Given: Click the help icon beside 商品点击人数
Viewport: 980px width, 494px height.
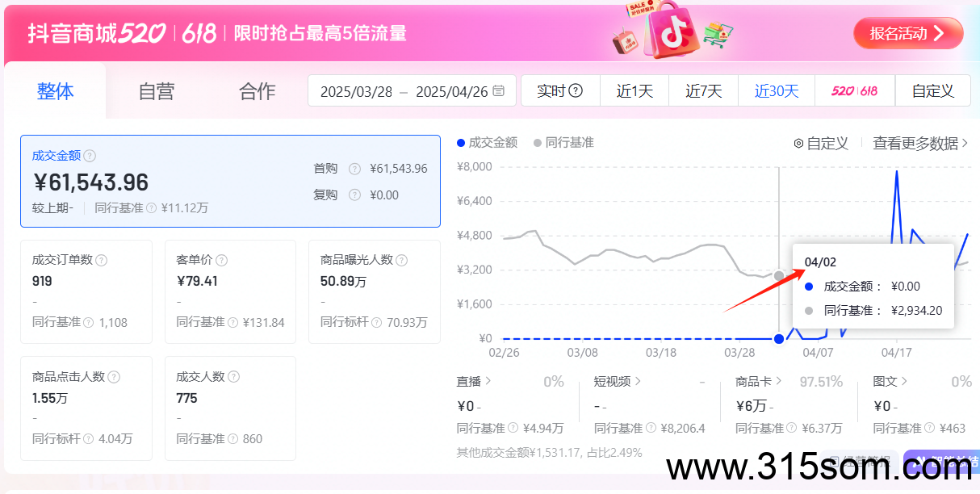Looking at the screenshot, I should click(114, 377).
